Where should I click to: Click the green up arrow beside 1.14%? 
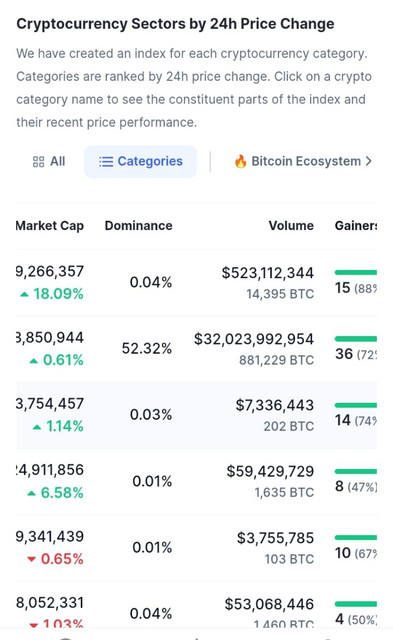[x=37, y=427]
